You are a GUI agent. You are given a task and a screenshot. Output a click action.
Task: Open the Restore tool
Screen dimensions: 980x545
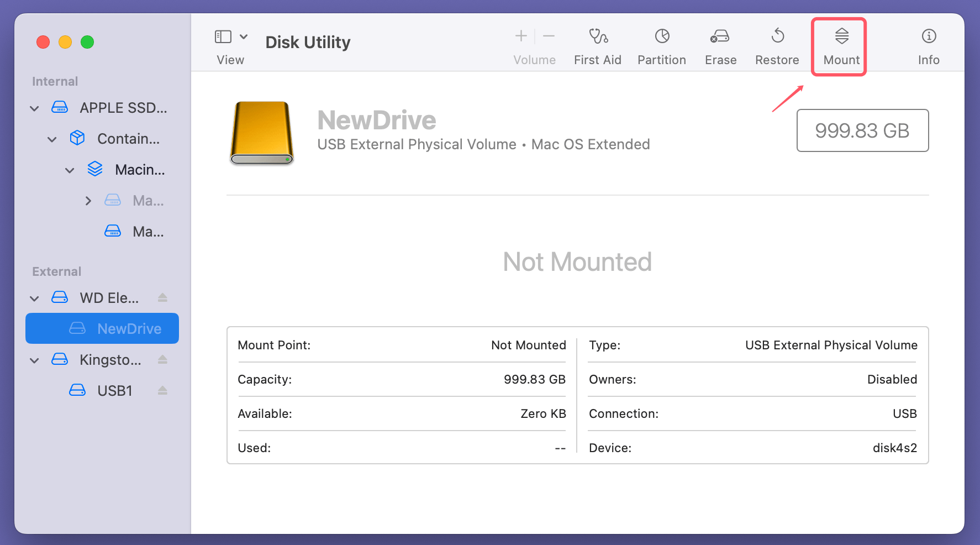click(x=777, y=44)
